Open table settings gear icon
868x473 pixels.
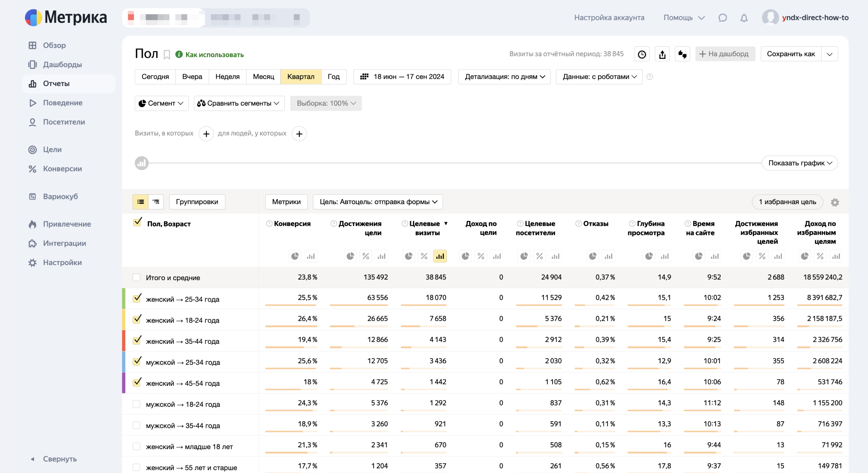pyautogui.click(x=835, y=202)
